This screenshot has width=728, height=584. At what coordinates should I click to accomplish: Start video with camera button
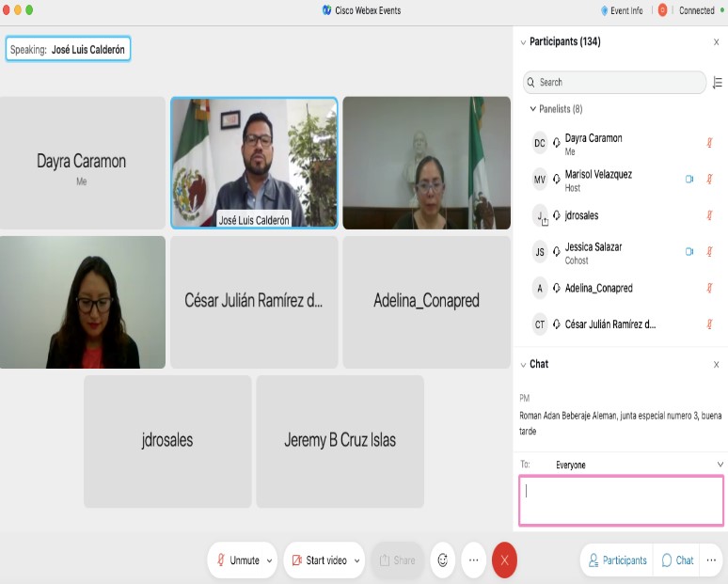[x=320, y=560]
